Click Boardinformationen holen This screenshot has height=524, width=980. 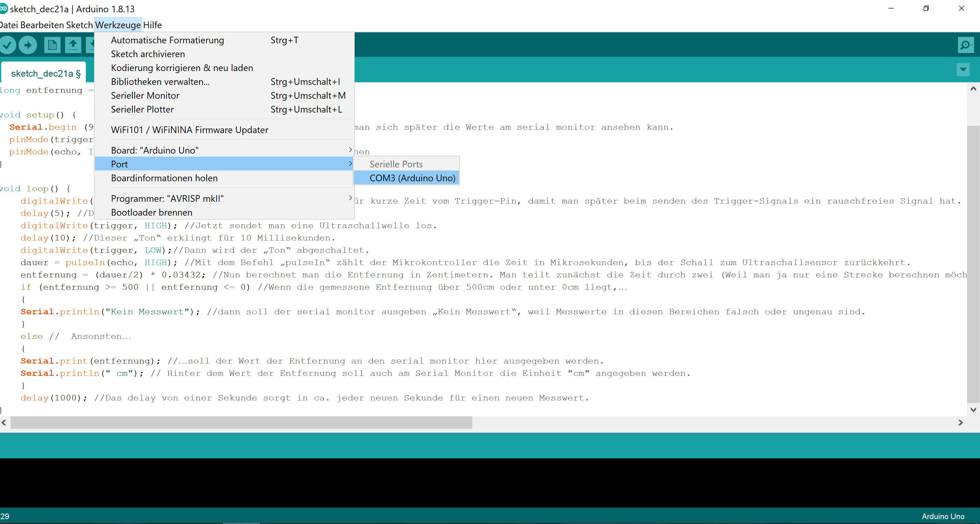pos(164,178)
